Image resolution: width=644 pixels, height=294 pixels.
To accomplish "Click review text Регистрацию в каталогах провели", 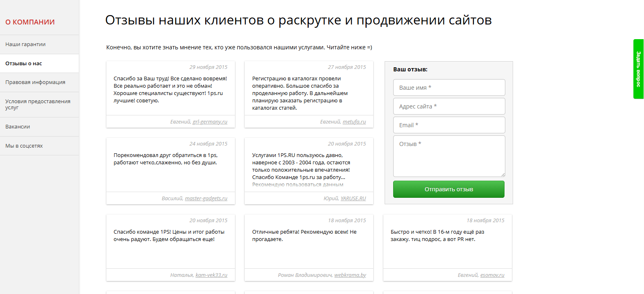I will [x=300, y=93].
